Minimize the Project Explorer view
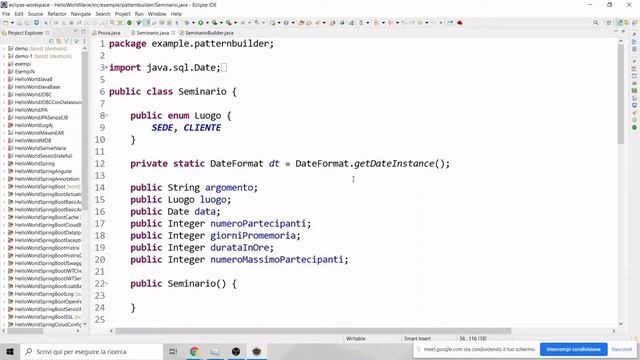This screenshot has width=640, height=360. [x=76, y=32]
